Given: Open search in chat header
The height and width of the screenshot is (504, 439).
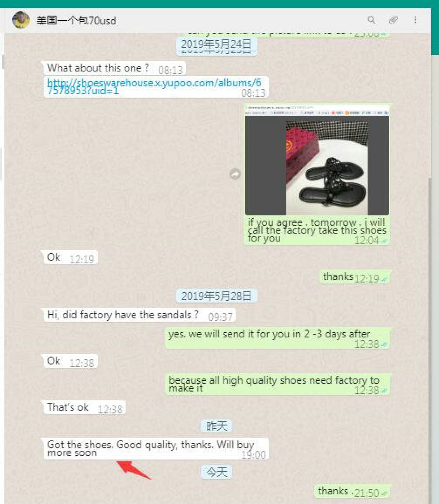Looking at the screenshot, I should coord(371,20).
